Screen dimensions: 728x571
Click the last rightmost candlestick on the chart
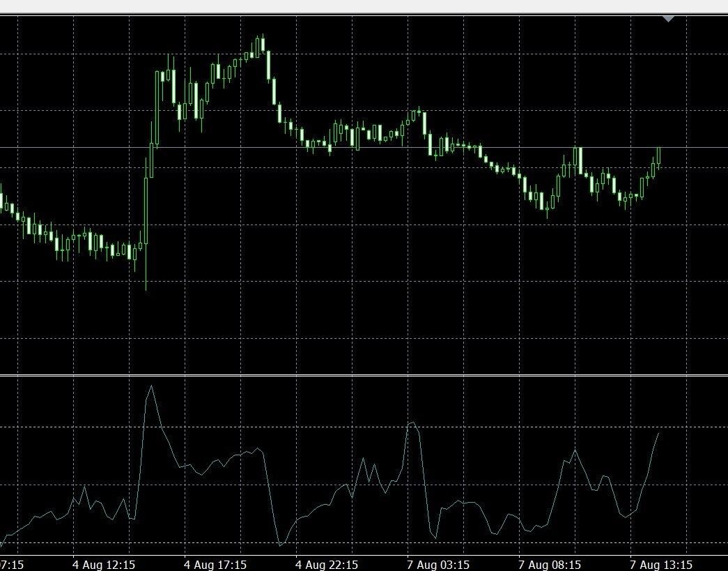tap(658, 158)
